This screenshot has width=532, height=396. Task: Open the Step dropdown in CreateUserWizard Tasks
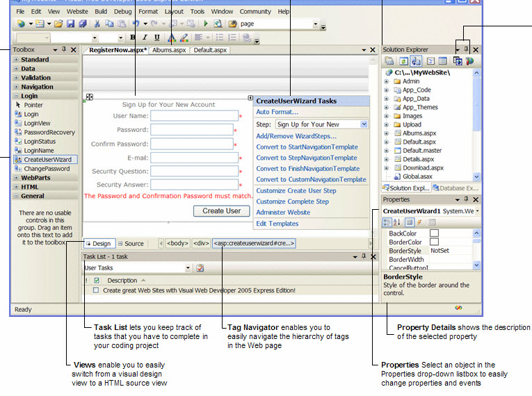click(x=364, y=124)
